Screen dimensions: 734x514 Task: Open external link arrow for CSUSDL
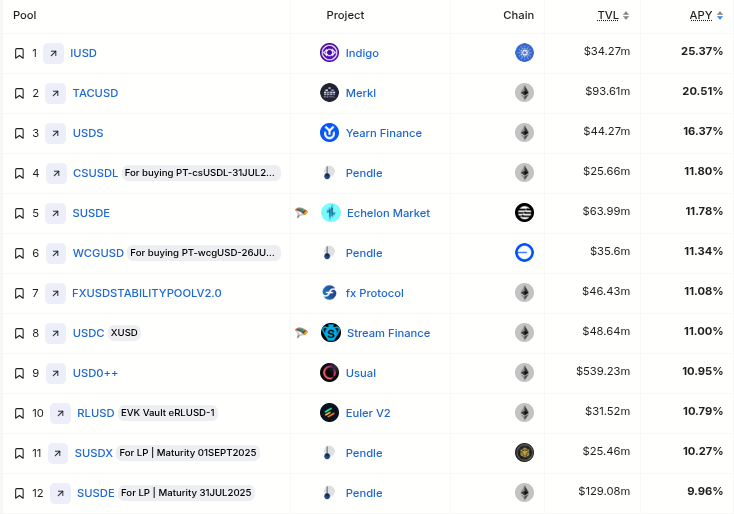click(x=56, y=173)
